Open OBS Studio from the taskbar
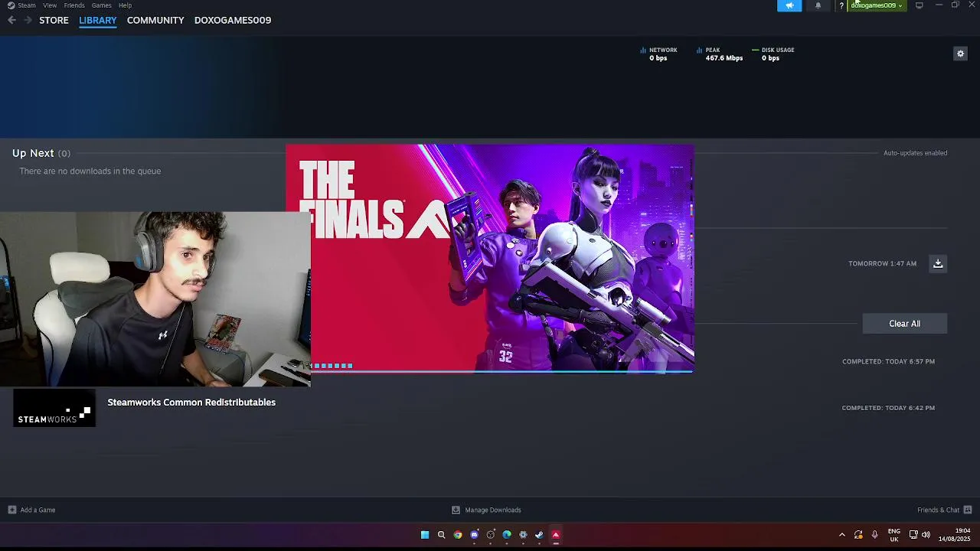This screenshot has height=551, width=980. (491, 535)
